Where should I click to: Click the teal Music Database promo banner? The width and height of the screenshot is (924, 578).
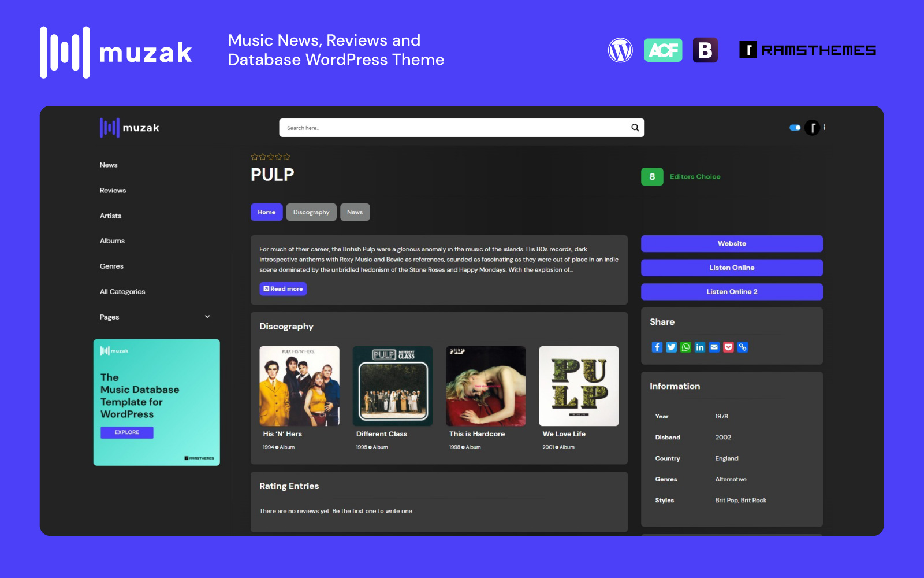157,402
